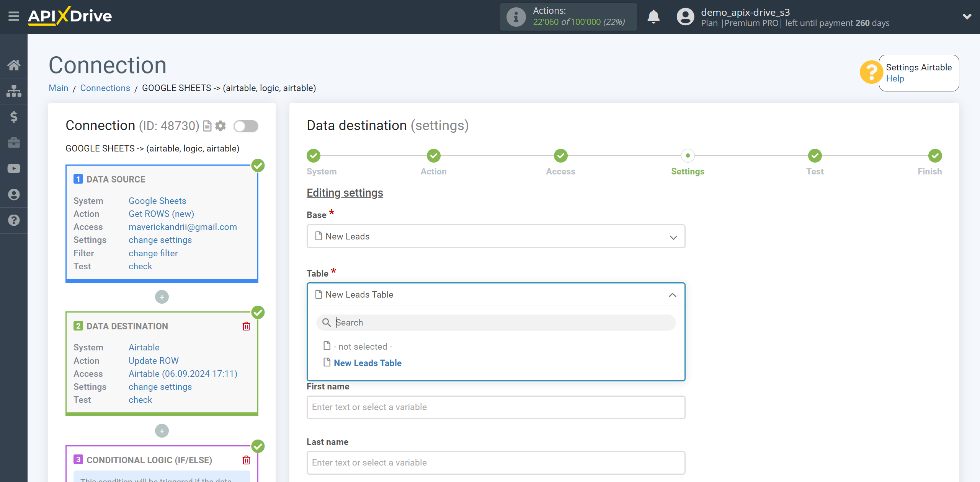Go to Home via sidebar house icon
This screenshot has width=980, height=482.
coord(14,65)
